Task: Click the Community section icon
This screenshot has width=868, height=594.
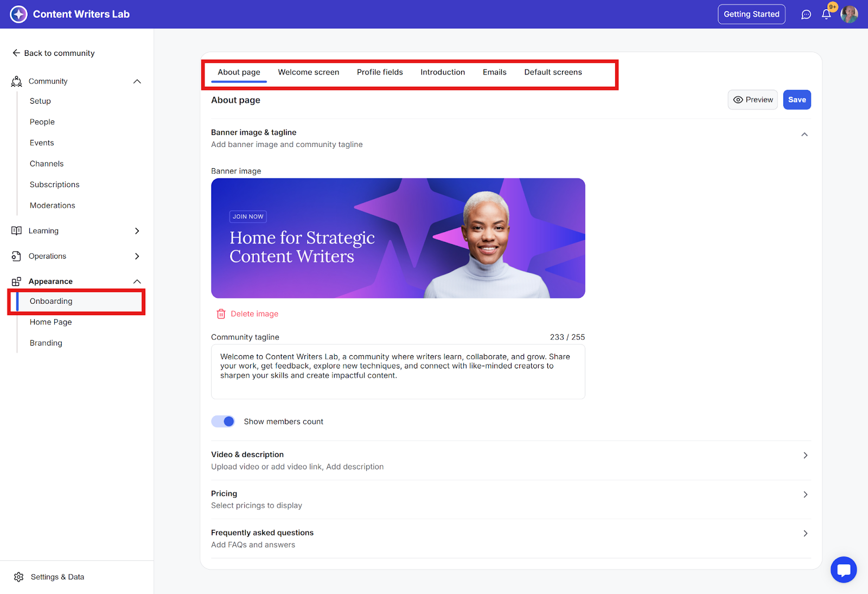Action: [17, 81]
